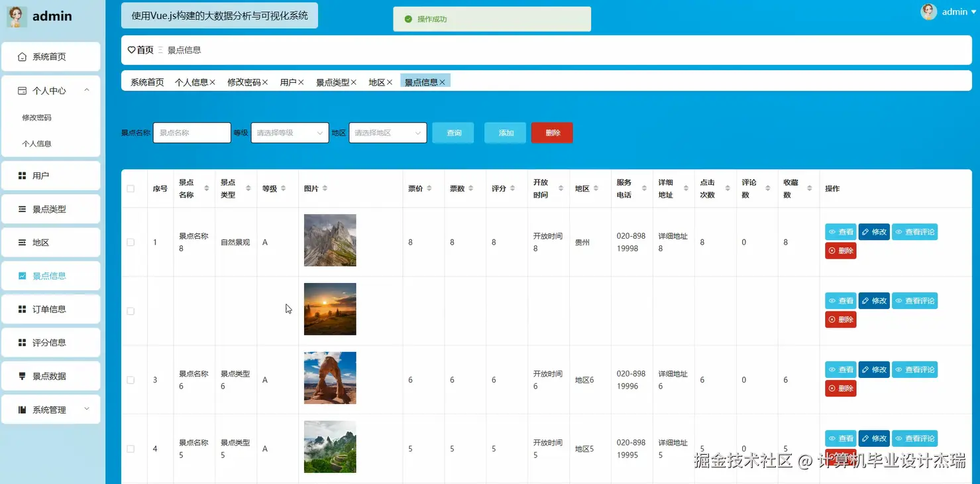Screen dimensions: 980x484
Task: Click 查看评论 for the sunset image row
Action: pos(914,301)
